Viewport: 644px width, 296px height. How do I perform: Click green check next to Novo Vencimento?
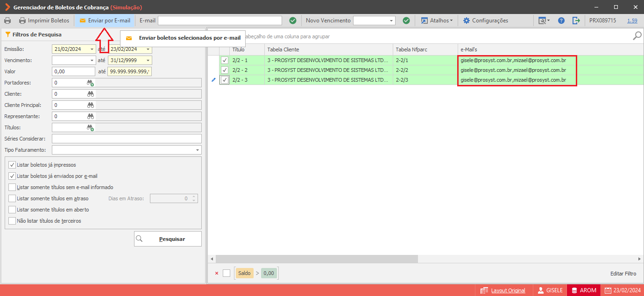406,21
